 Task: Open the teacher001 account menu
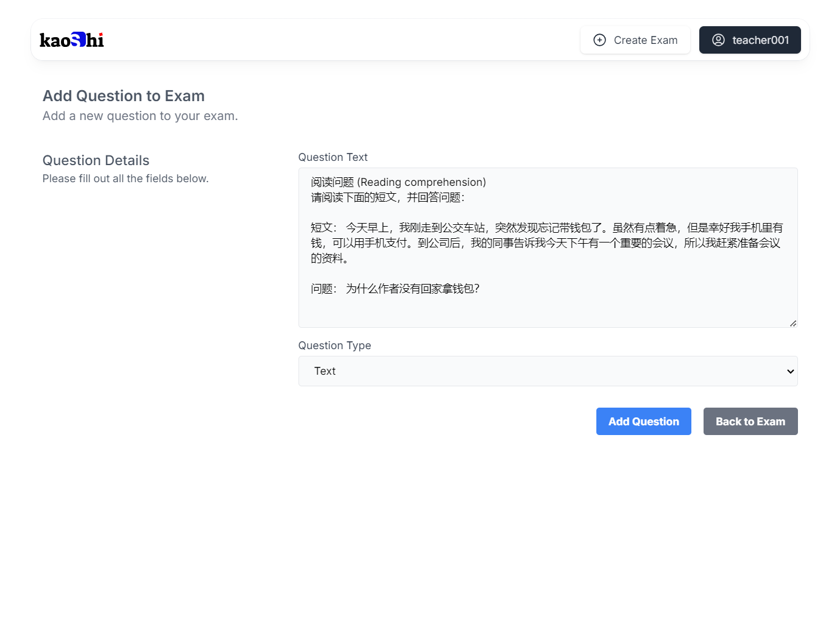click(x=749, y=40)
